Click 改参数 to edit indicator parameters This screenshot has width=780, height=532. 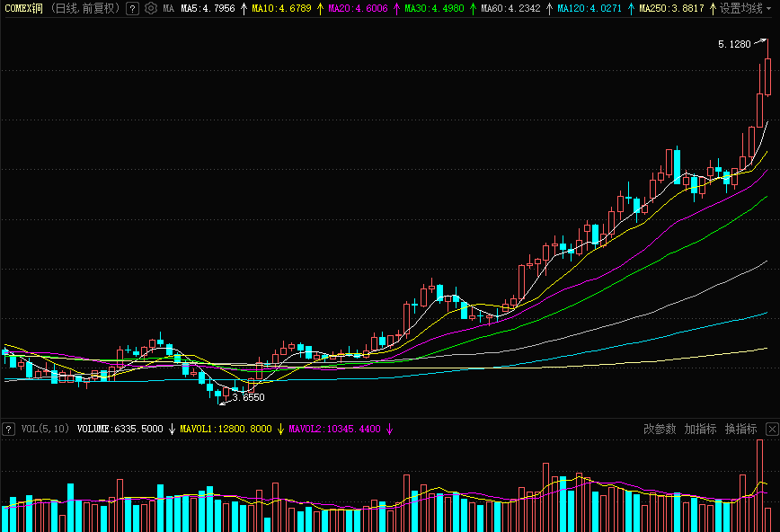pyautogui.click(x=660, y=430)
